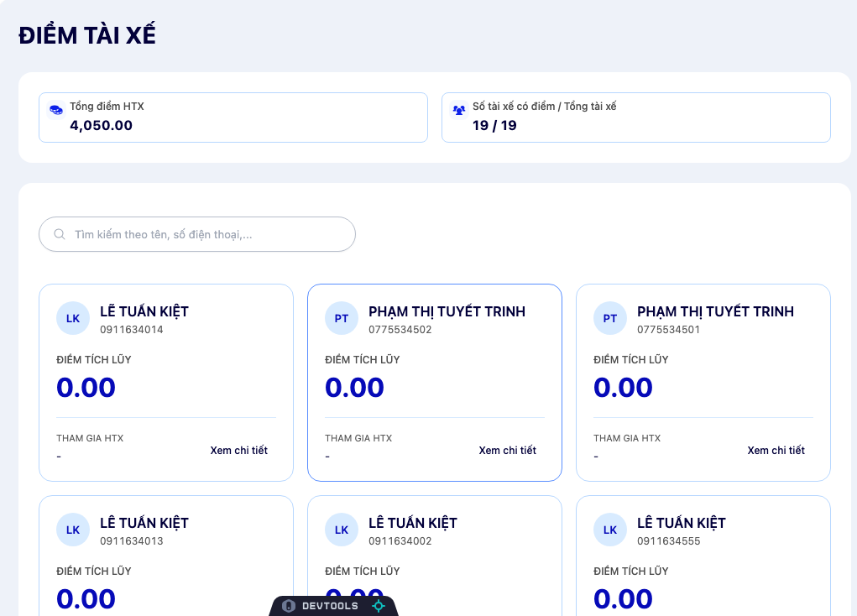Click the name on card 0911634002
This screenshot has width=857, height=616.
[413, 523]
